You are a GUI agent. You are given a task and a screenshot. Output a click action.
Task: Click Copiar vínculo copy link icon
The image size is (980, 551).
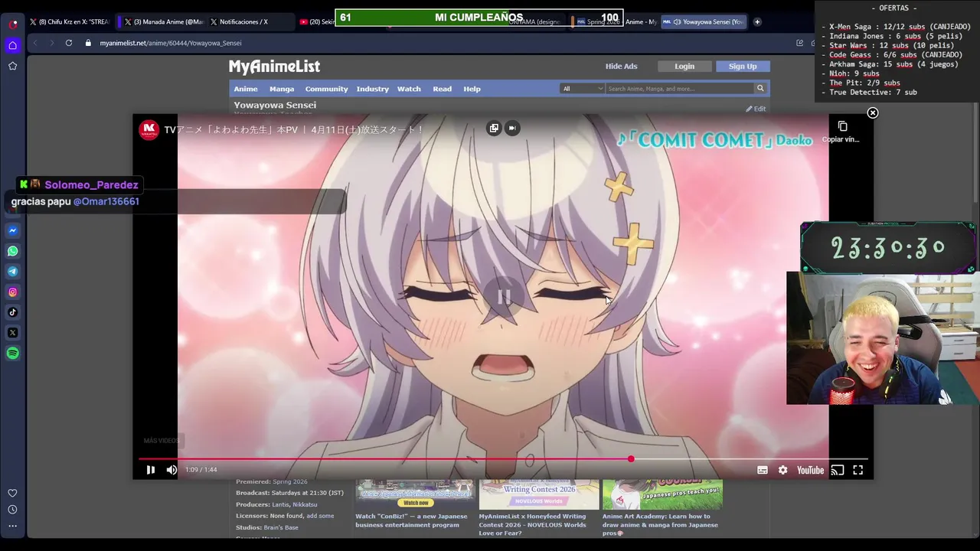[842, 126]
